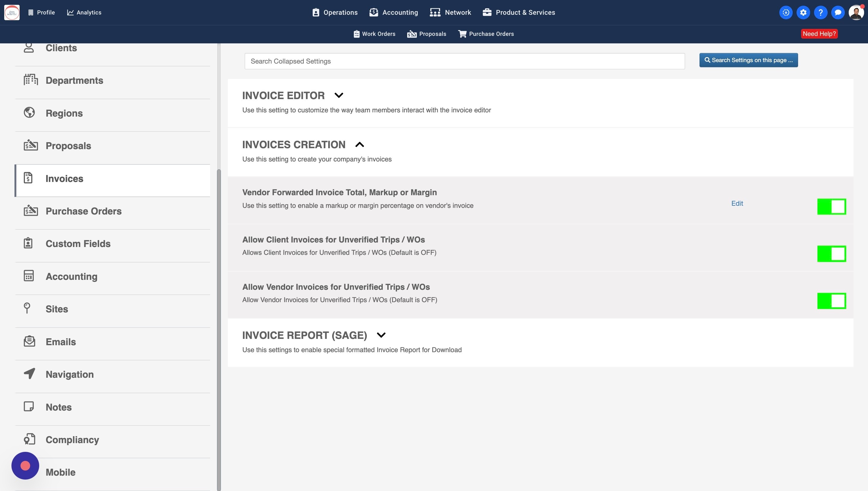This screenshot has height=491, width=868.
Task: Go to Proposals in the sub-navigation
Action: [x=427, y=34]
